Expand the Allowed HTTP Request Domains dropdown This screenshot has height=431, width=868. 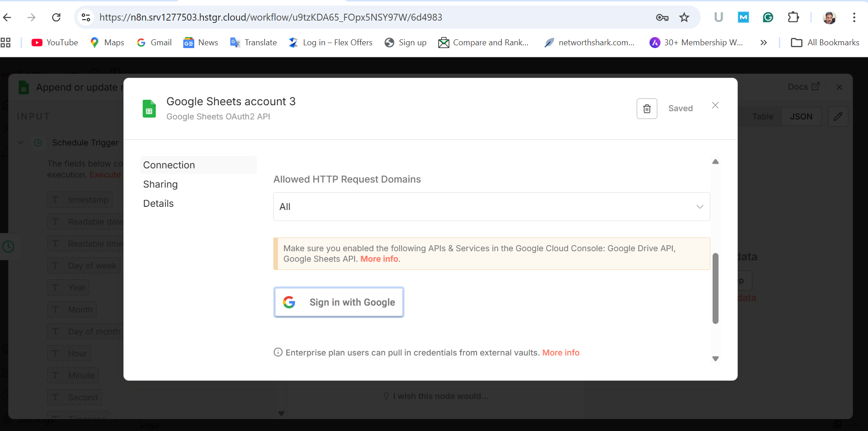[491, 207]
